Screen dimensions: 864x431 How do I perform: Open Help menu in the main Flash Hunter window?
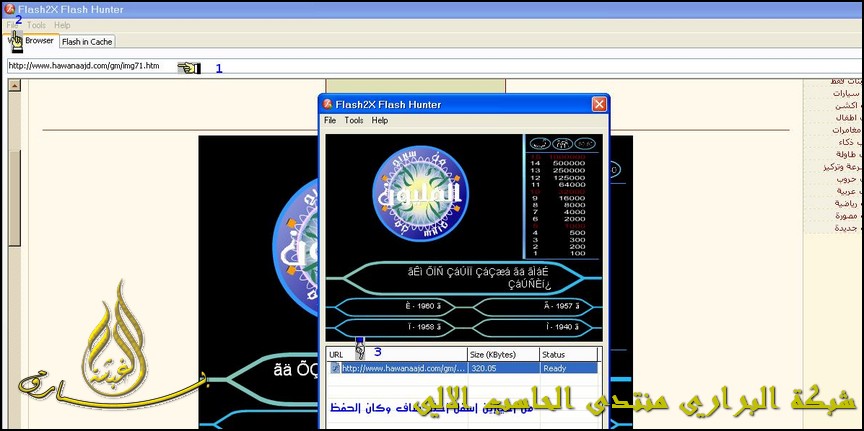[62, 25]
